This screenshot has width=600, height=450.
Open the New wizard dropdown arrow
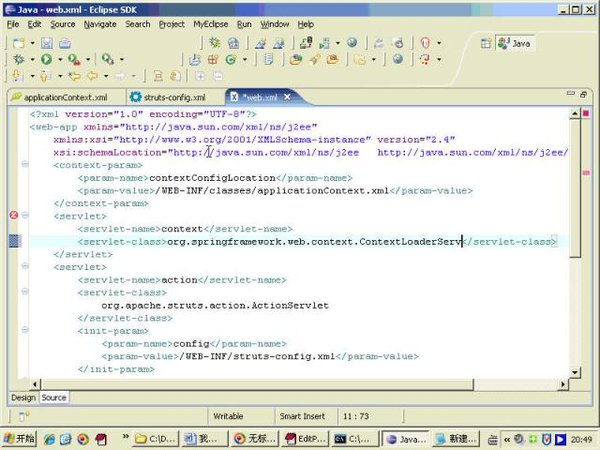30,43
